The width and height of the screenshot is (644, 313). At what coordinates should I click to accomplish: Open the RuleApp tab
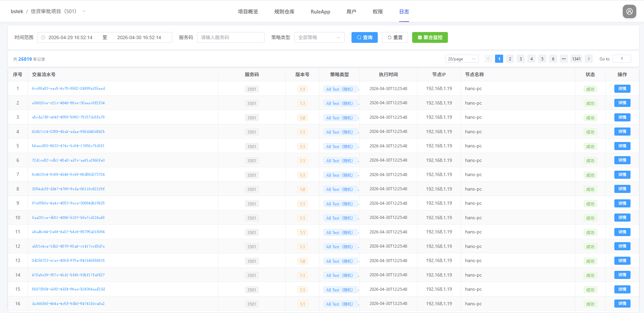point(320,11)
